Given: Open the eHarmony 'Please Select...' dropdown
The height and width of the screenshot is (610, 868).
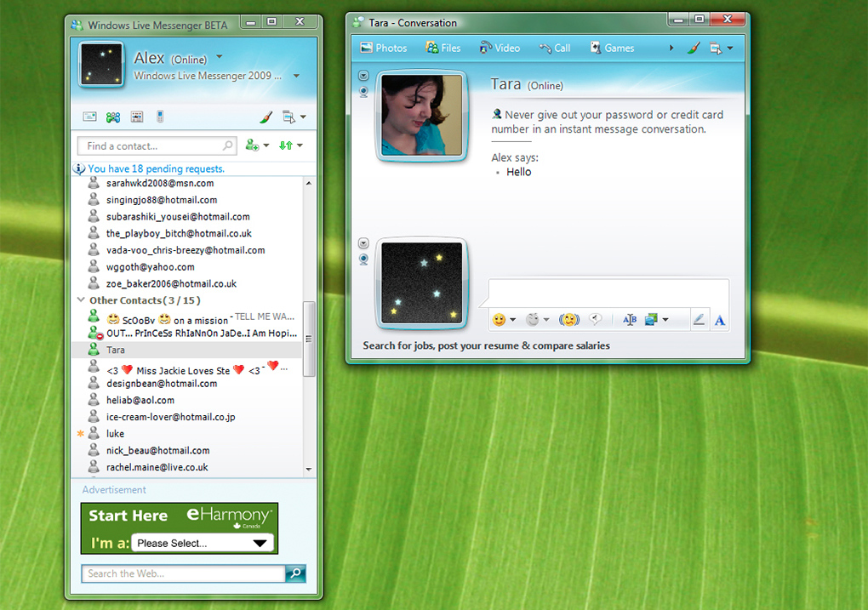Looking at the screenshot, I should [203, 543].
